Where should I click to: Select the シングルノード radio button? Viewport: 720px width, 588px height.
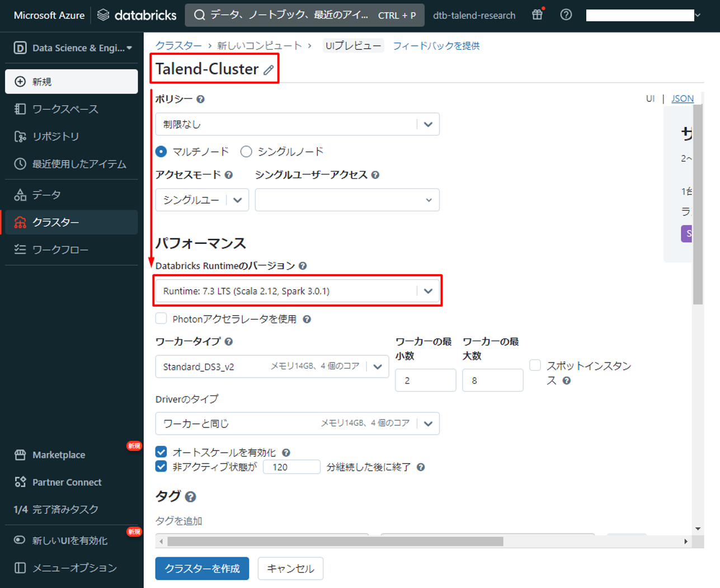coord(246,152)
